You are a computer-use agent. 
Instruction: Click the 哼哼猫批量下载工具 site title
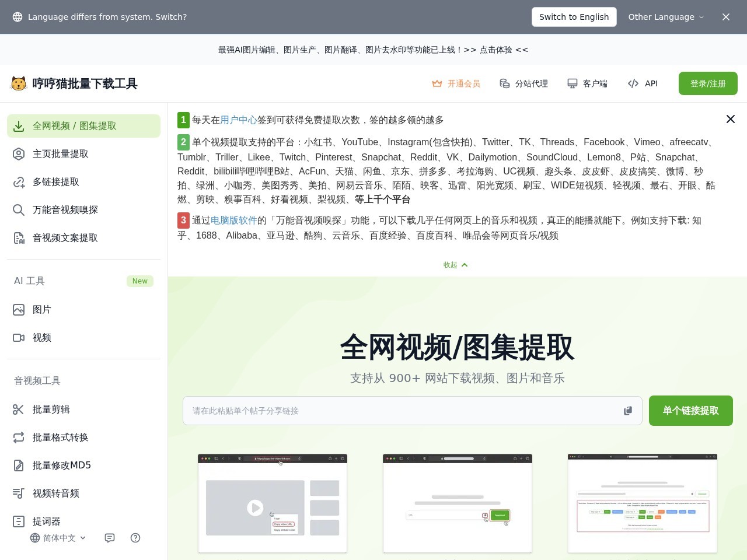click(x=85, y=83)
